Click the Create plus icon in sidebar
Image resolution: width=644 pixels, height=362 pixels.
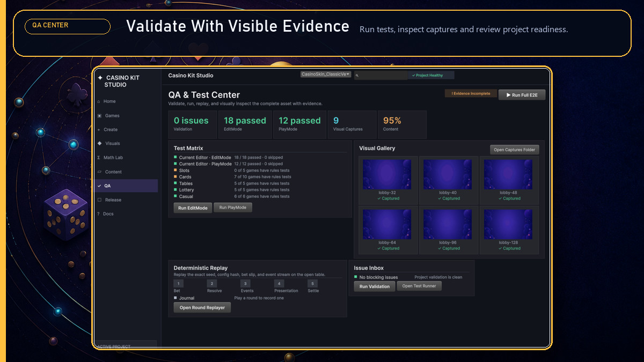coord(99,130)
